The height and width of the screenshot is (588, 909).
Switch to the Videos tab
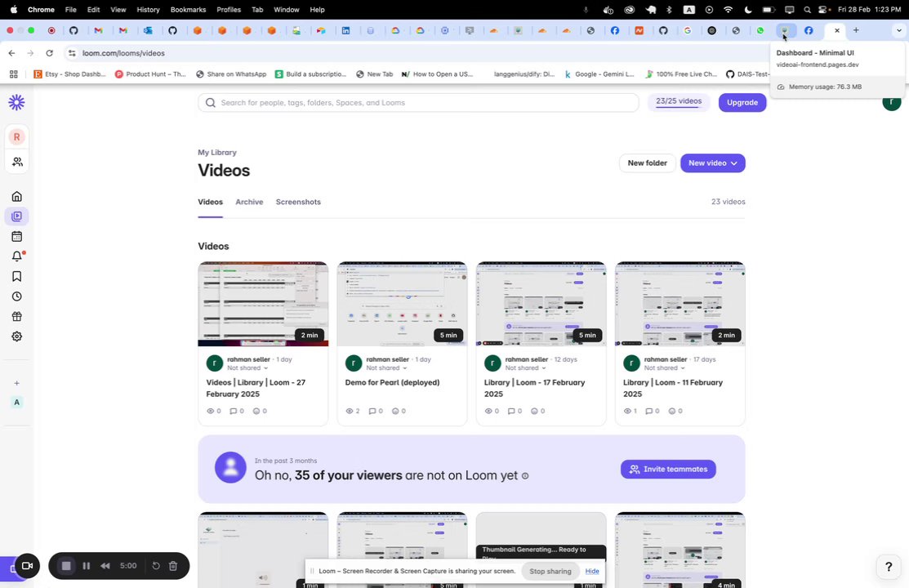(x=211, y=202)
